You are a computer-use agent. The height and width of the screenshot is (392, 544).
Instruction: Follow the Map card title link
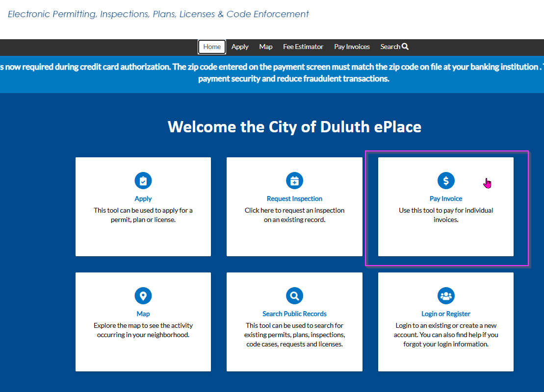pos(143,314)
